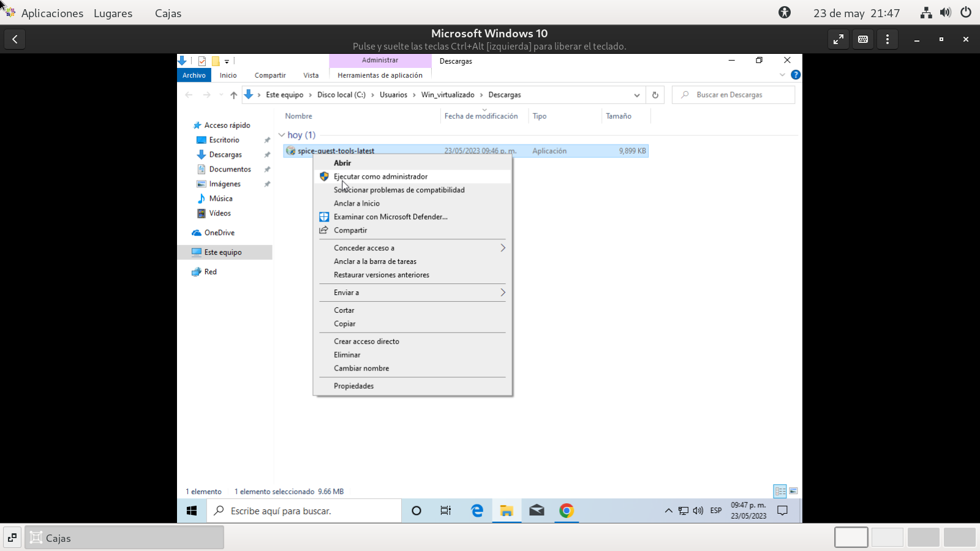Open the 'Vista' ribbon tab
Image resolution: width=980 pixels, height=551 pixels.
(311, 75)
